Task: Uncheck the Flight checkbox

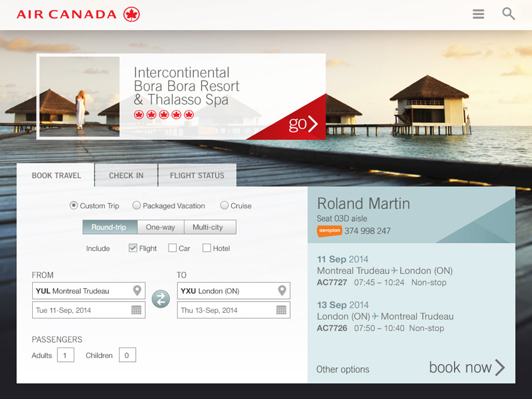Action: (x=133, y=248)
